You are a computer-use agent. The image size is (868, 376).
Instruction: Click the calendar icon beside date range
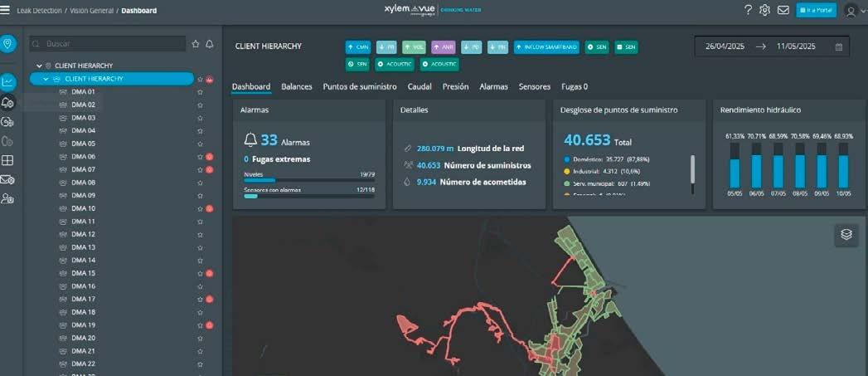tap(839, 47)
